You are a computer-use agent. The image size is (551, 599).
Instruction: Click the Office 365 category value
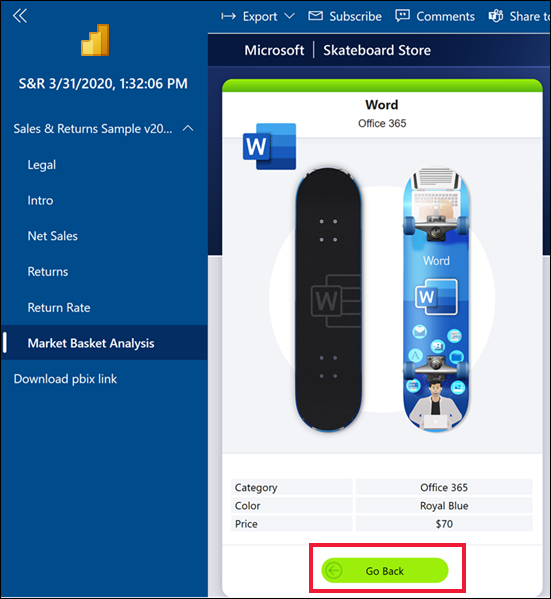pyautogui.click(x=444, y=487)
